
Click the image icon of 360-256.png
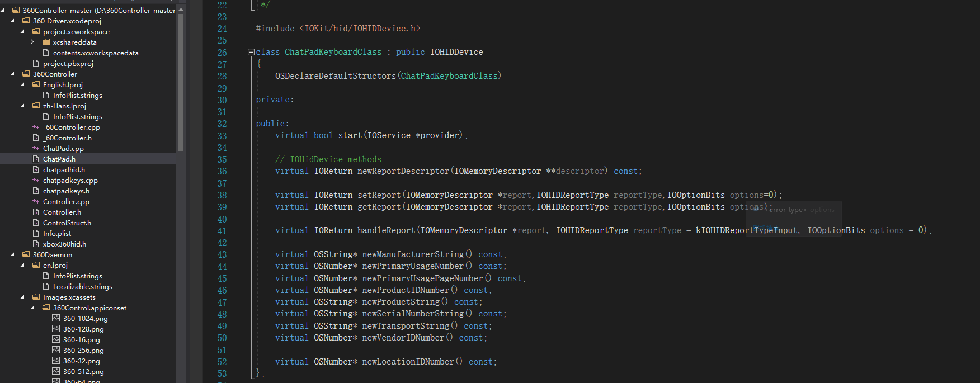pyautogui.click(x=56, y=351)
